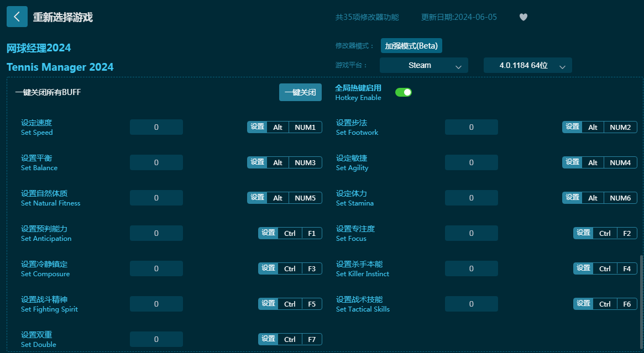Screen dimensions: 644x353
Task: Click the NUM6 hotkey key box
Action: pos(620,198)
